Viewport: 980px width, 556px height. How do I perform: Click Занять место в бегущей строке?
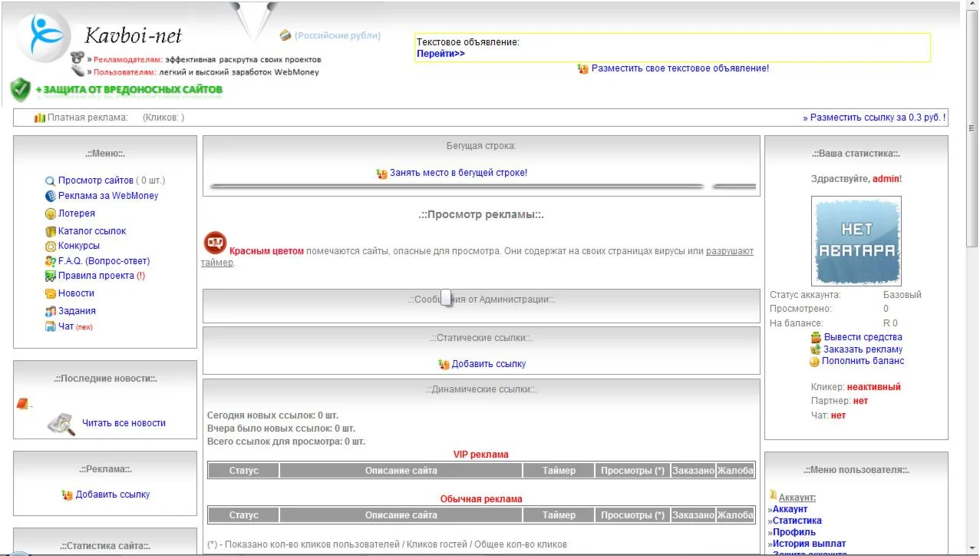coord(459,174)
